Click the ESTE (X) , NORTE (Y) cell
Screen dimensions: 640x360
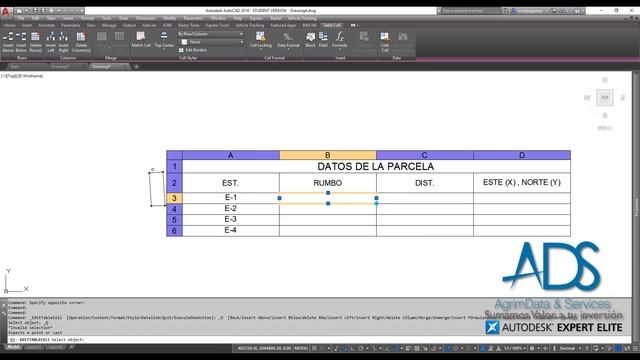pos(522,182)
